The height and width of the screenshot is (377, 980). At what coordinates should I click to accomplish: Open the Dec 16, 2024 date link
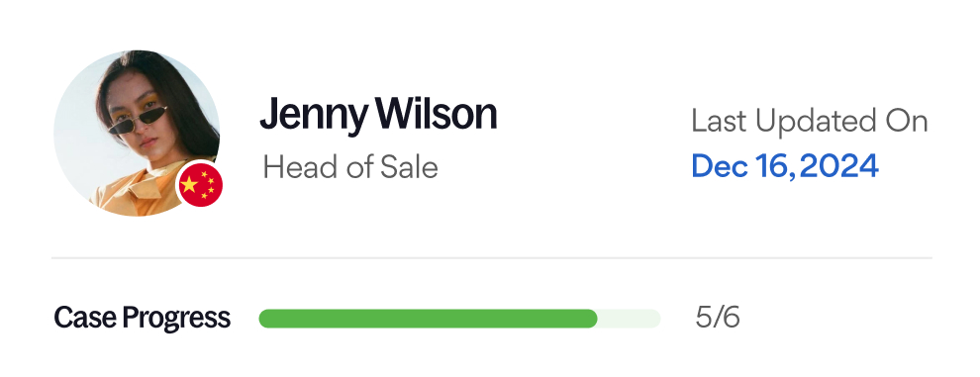tap(785, 166)
